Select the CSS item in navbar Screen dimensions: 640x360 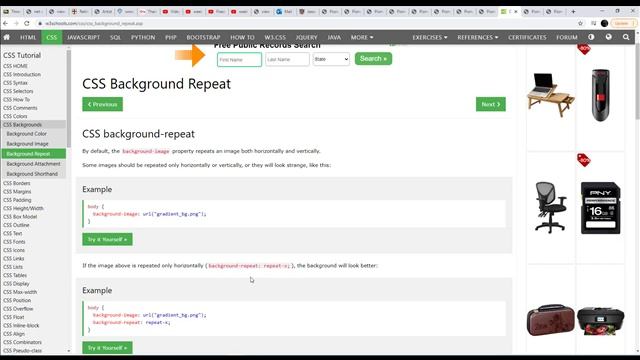pos(51,37)
